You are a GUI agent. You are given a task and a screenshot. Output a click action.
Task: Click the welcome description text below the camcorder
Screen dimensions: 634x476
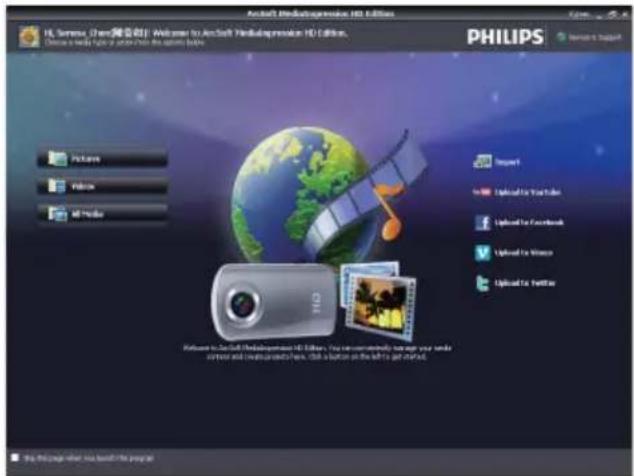coord(317,352)
